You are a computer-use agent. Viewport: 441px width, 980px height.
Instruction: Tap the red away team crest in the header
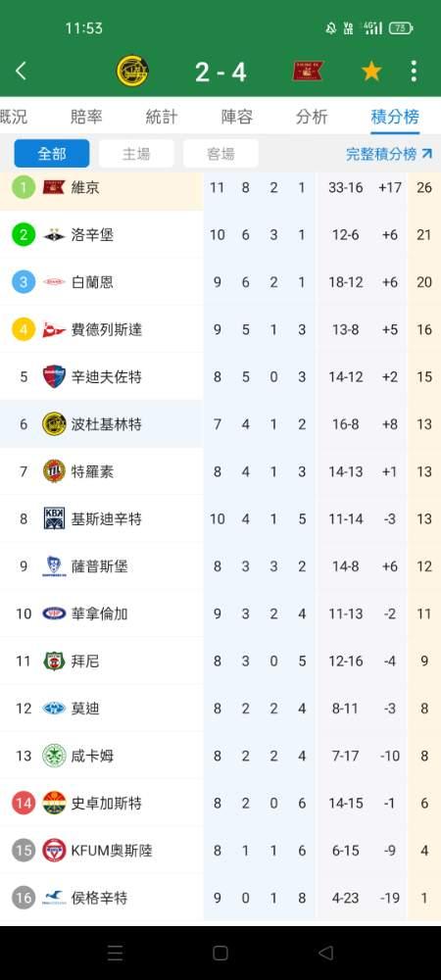[308, 72]
